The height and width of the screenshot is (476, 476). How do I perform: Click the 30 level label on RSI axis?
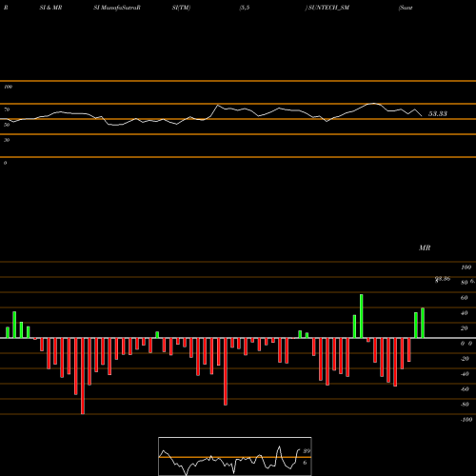(x=7, y=140)
